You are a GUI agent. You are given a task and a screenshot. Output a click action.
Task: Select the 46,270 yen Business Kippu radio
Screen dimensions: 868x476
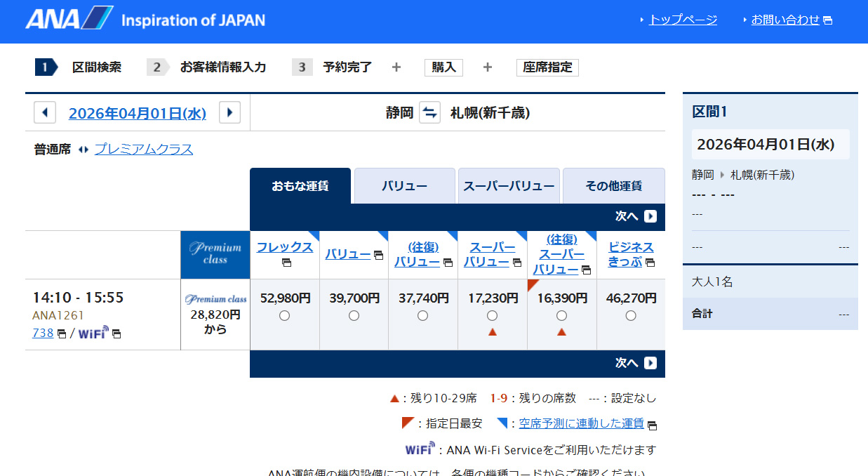coord(631,316)
